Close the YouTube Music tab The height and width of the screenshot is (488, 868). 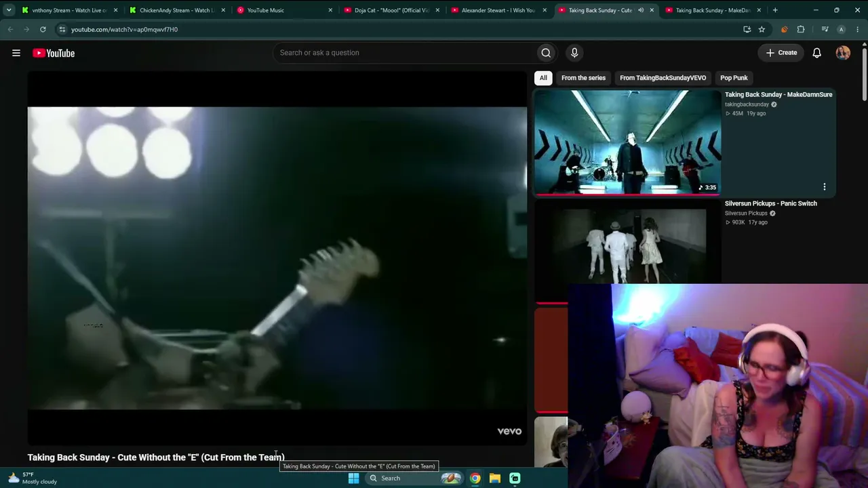click(330, 10)
